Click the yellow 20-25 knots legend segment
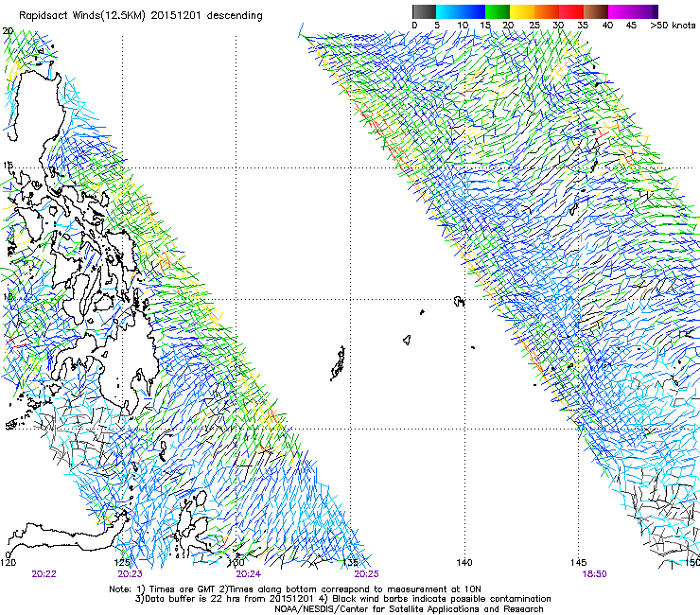The height and width of the screenshot is (615, 700). pyautogui.click(x=522, y=11)
